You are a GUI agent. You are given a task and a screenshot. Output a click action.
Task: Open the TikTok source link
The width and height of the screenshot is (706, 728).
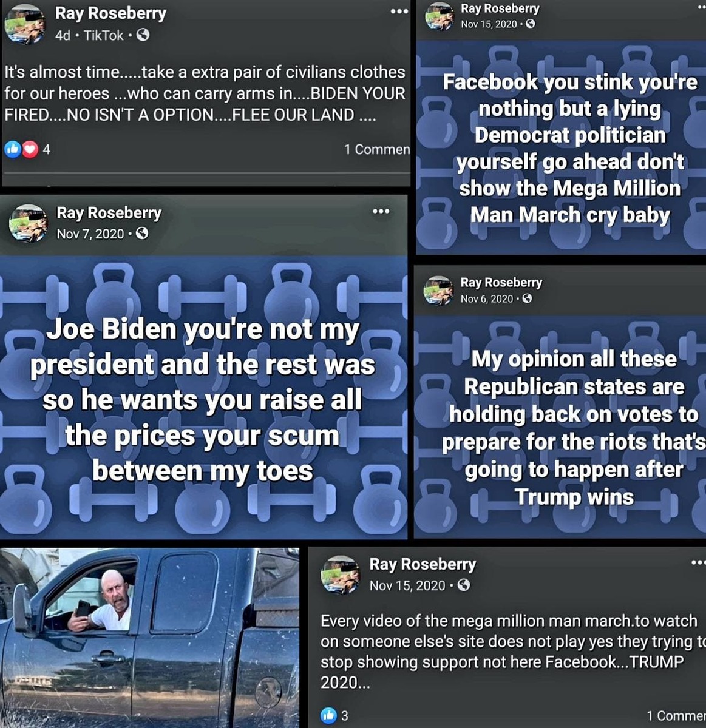pos(104,35)
